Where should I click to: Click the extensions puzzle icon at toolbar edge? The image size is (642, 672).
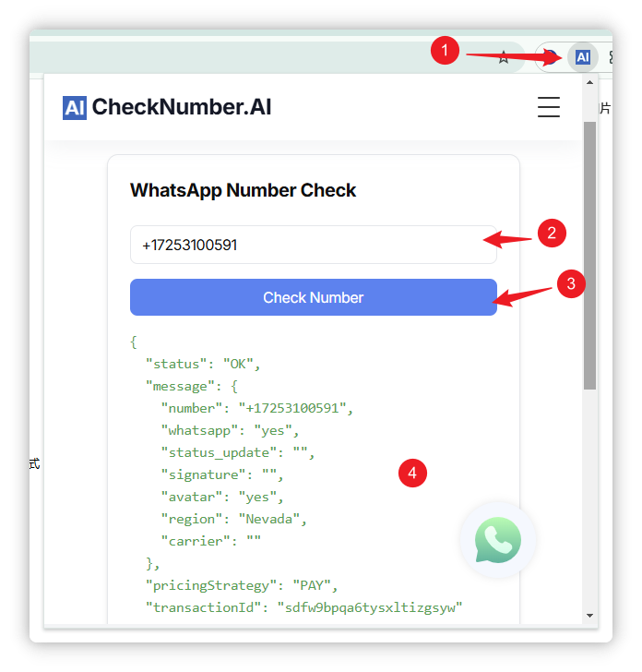click(x=612, y=57)
